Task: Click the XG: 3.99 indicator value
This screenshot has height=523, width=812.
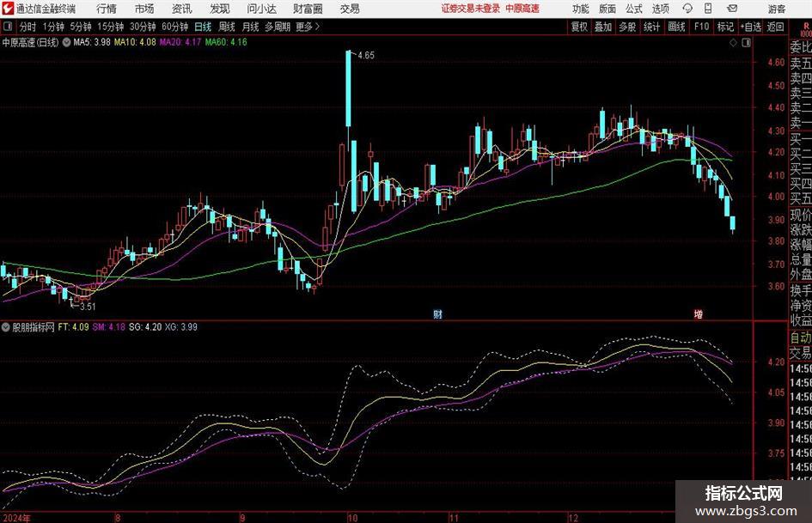Action: pyautogui.click(x=181, y=327)
